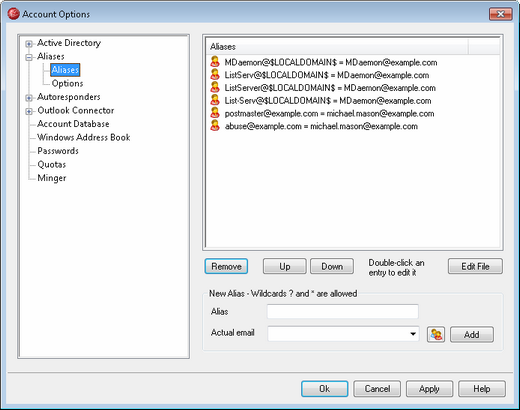This screenshot has width=520, height=410.
Task: Click the Aliases column header
Action: [x=337, y=47]
